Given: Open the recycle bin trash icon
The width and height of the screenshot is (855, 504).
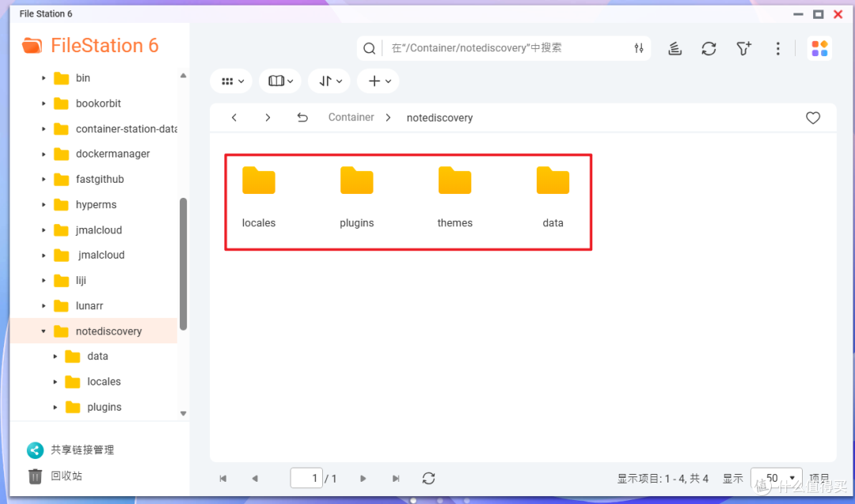Looking at the screenshot, I should pyautogui.click(x=35, y=476).
